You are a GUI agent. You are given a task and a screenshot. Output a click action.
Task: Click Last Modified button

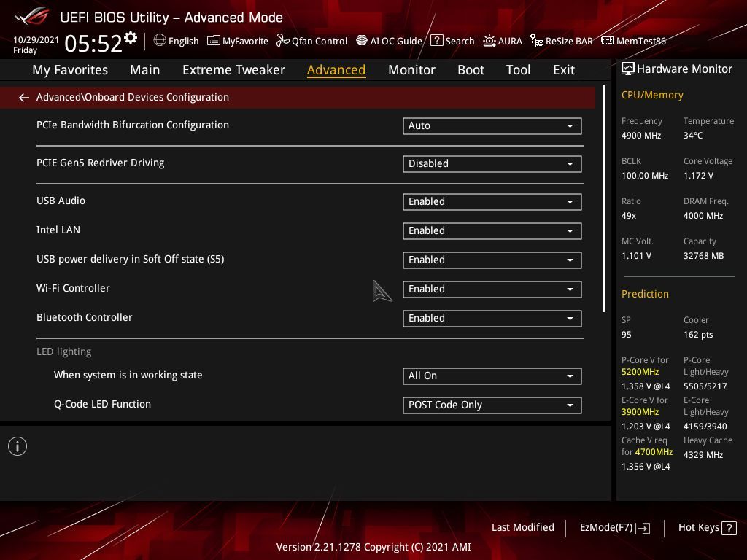point(522,528)
